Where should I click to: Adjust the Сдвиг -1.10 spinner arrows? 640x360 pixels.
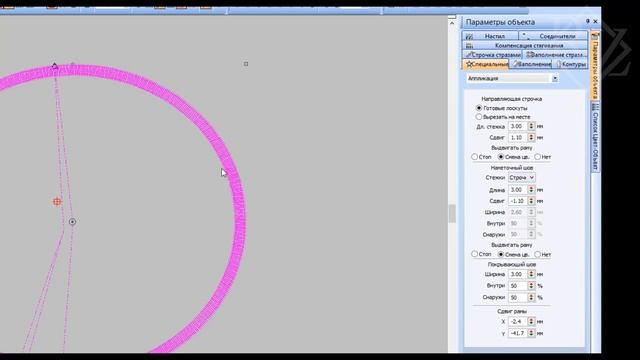(x=531, y=201)
